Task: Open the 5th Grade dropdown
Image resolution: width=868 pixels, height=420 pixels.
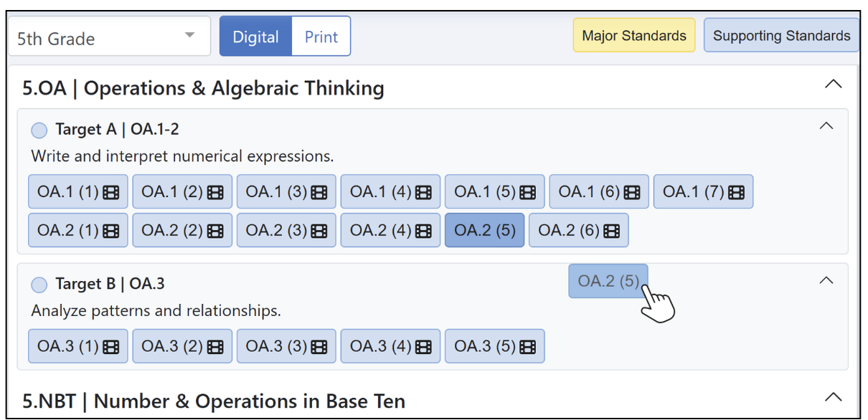Action: pyautogui.click(x=109, y=37)
